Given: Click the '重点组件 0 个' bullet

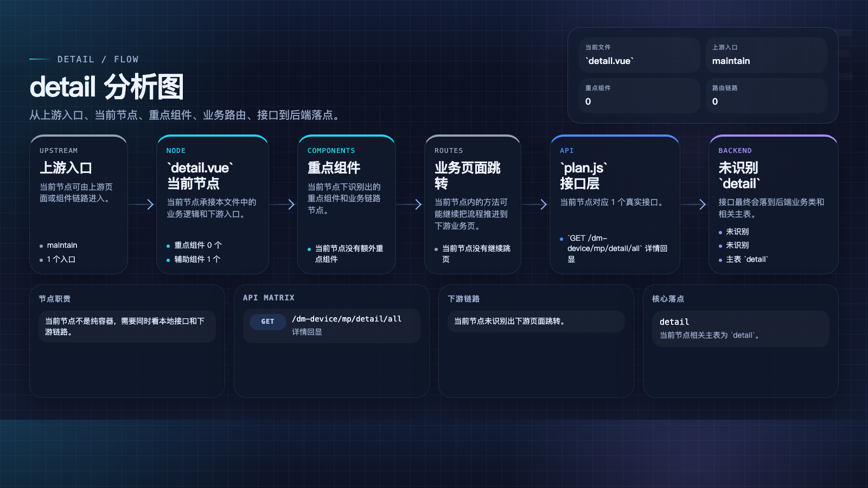Looking at the screenshot, I should pyautogui.click(x=197, y=245).
